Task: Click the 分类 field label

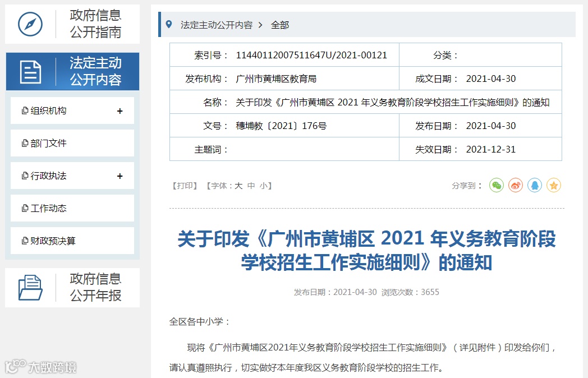Action: click(446, 56)
